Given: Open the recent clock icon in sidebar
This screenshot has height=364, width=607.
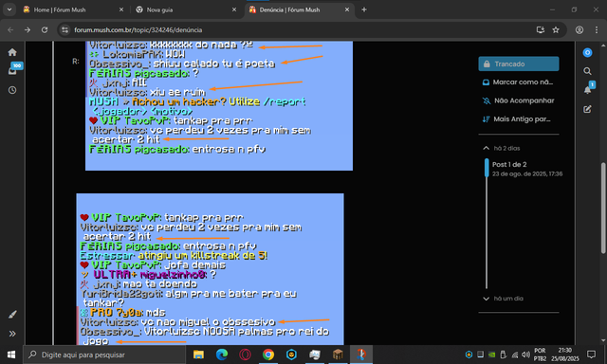Looking at the screenshot, I should tap(12, 90).
